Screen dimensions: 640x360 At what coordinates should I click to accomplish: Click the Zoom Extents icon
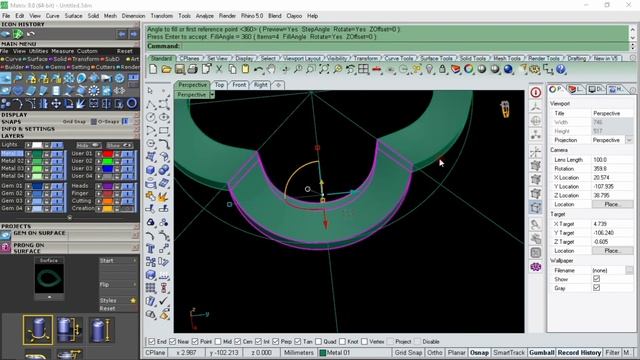pyautogui.click(x=324, y=69)
